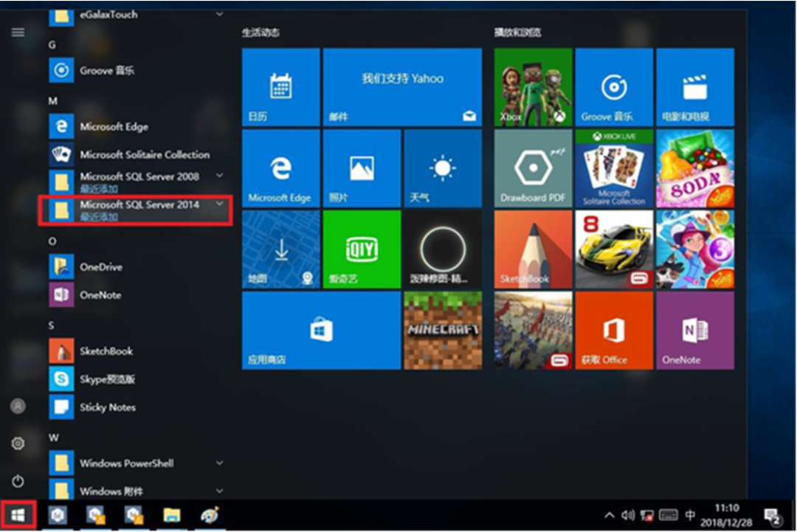Open the medieval battle strategy game tile
Image resolution: width=797 pixels, height=532 pixels.
coord(534,331)
